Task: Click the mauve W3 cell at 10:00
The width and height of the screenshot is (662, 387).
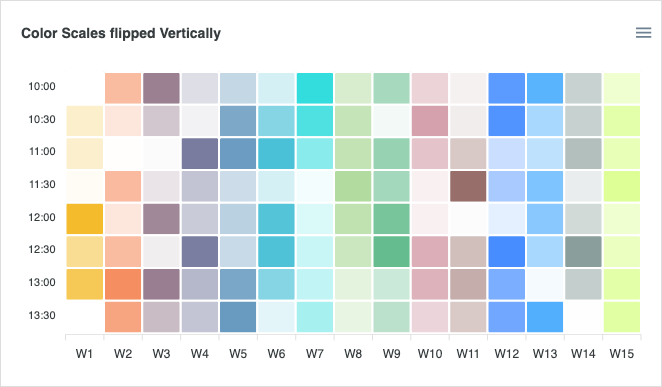Action: 161,88
